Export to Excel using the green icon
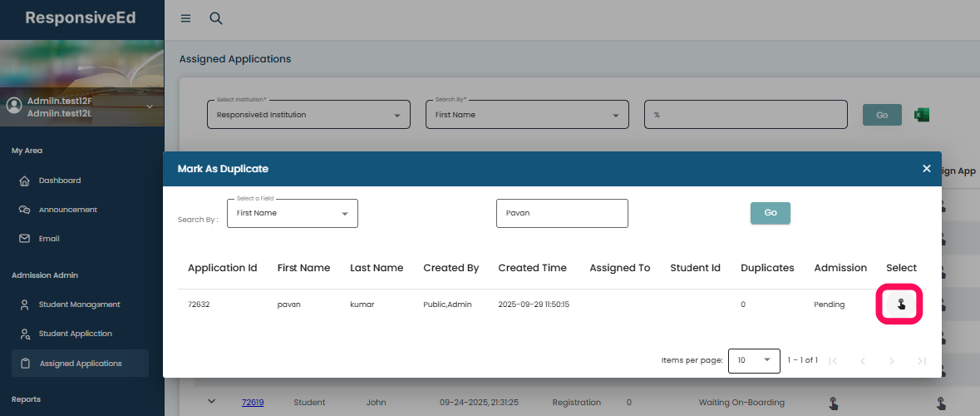The width and height of the screenshot is (980, 416). [x=921, y=115]
